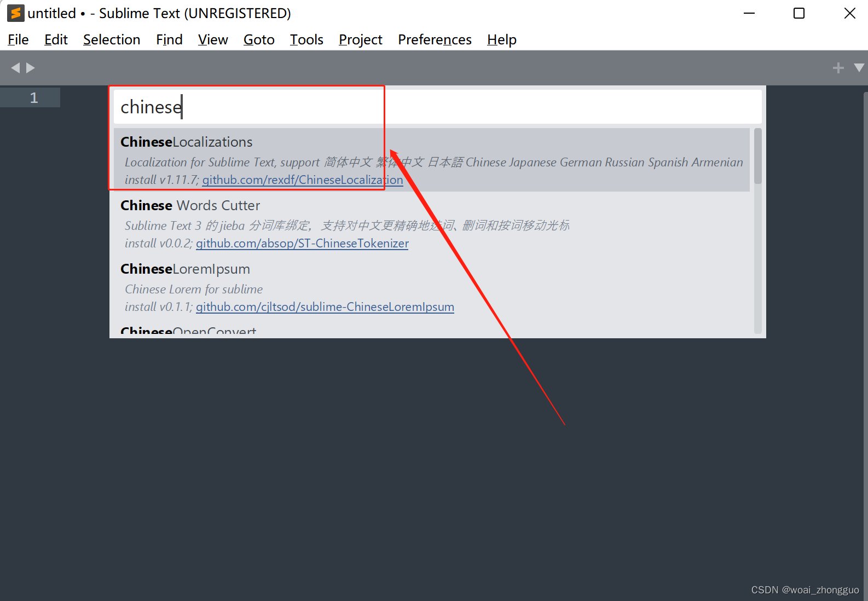This screenshot has height=601, width=868.
Task: Close the Sublime Text window
Action: pos(849,13)
